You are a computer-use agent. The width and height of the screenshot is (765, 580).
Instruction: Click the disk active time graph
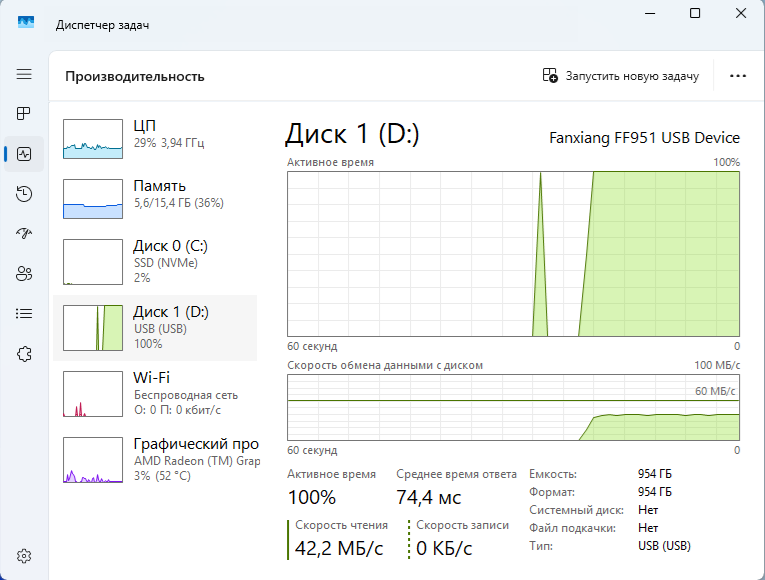[x=513, y=254]
